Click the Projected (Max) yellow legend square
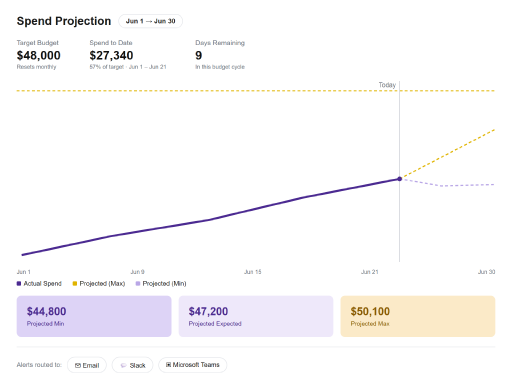512x384 pixels. tap(75, 284)
